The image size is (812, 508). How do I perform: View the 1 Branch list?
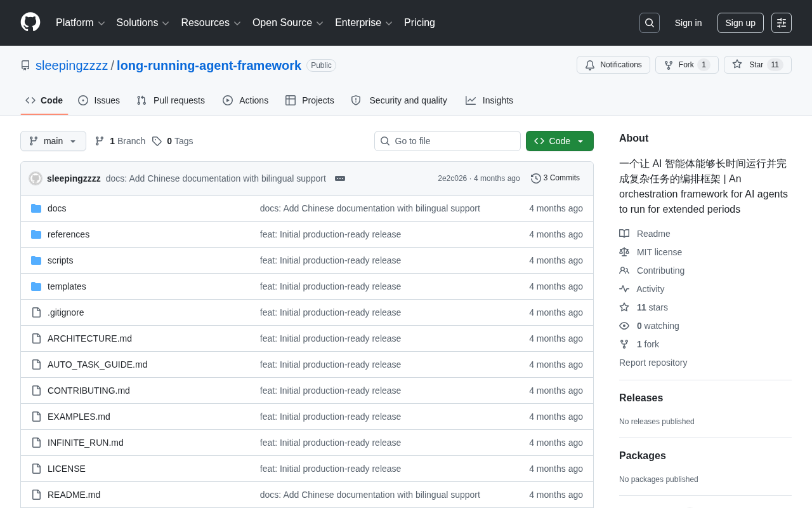tap(120, 141)
